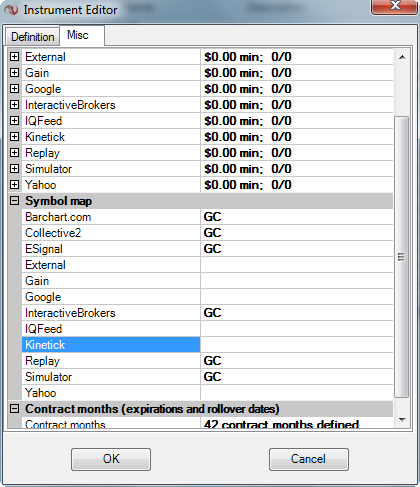Click the empty Kinetick symbol value field
This screenshot has width=420, height=487.
tap(297, 345)
